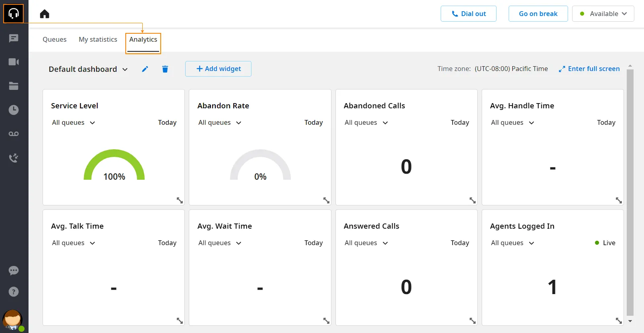Click the Dial out button

point(468,14)
